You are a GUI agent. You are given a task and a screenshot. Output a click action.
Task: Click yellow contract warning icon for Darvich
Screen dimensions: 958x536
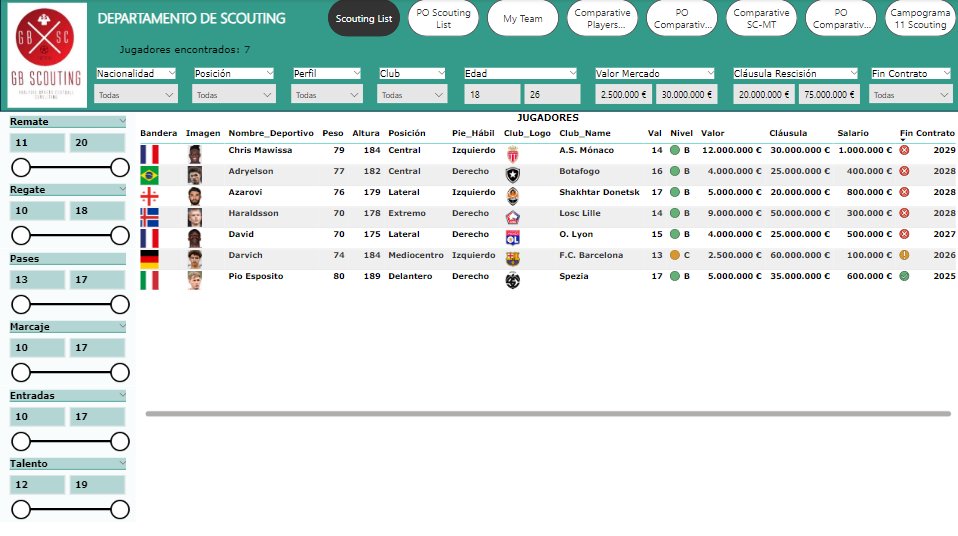point(904,255)
